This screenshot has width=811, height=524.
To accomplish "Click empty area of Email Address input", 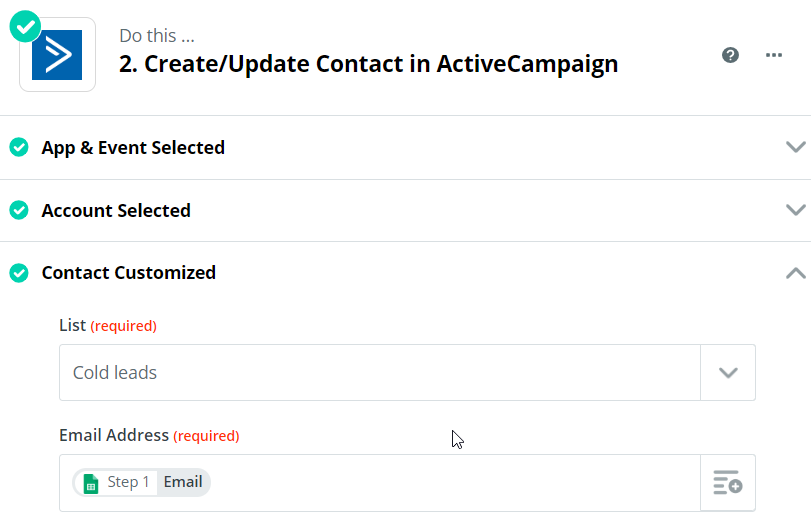I will pos(450,483).
